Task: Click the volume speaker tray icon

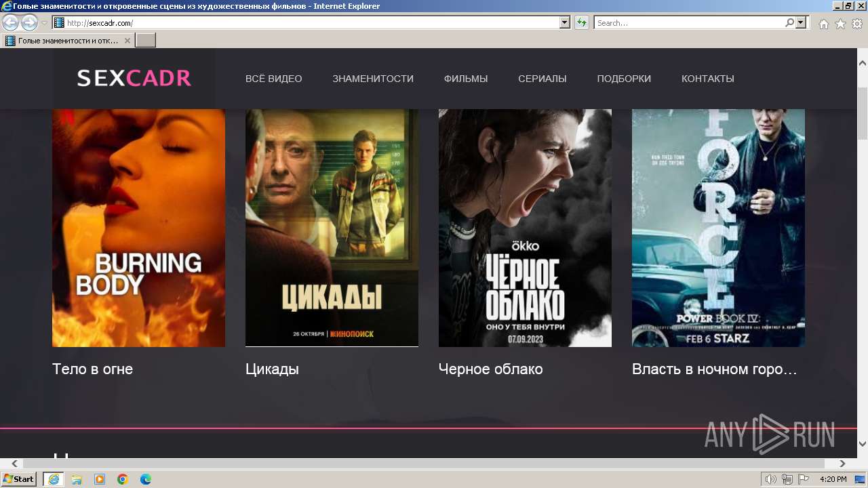Action: [771, 479]
